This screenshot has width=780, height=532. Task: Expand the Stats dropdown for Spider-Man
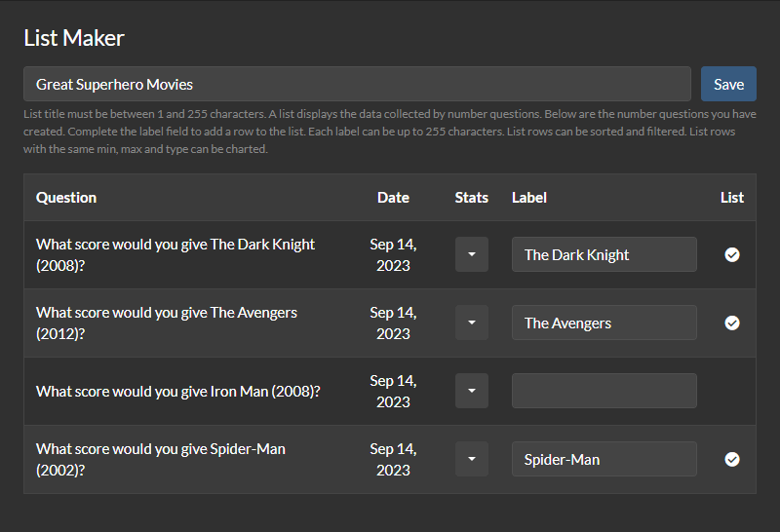(472, 459)
